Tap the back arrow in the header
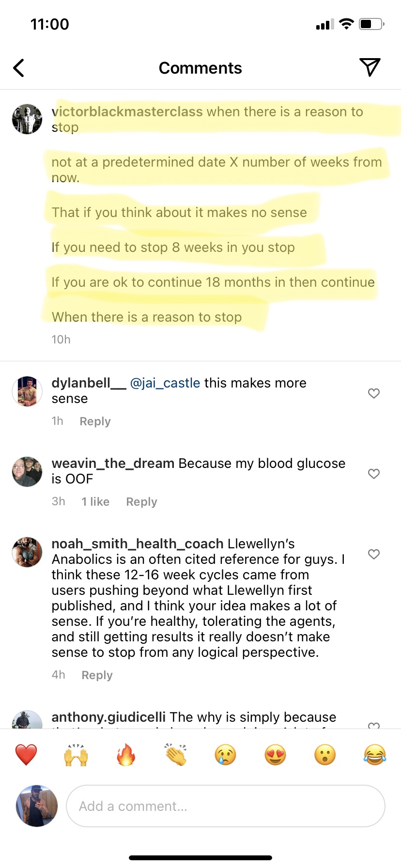The image size is (401, 868). 19,68
